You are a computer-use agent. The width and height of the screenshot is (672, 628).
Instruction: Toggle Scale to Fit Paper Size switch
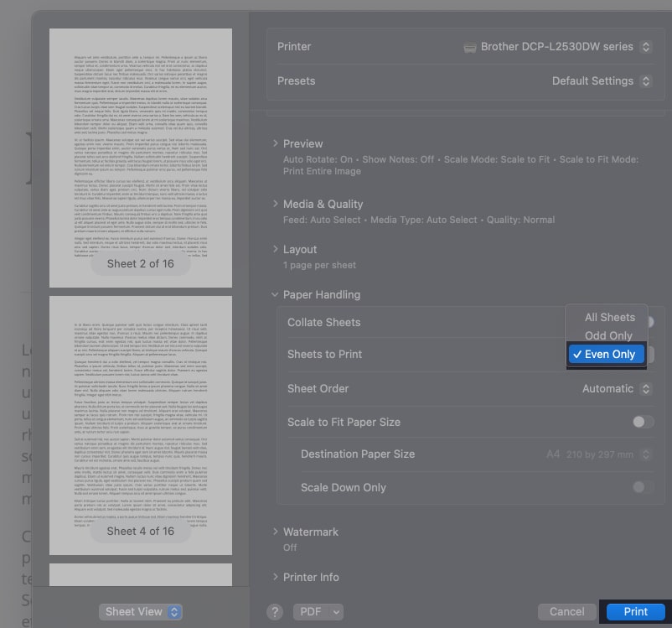point(643,422)
